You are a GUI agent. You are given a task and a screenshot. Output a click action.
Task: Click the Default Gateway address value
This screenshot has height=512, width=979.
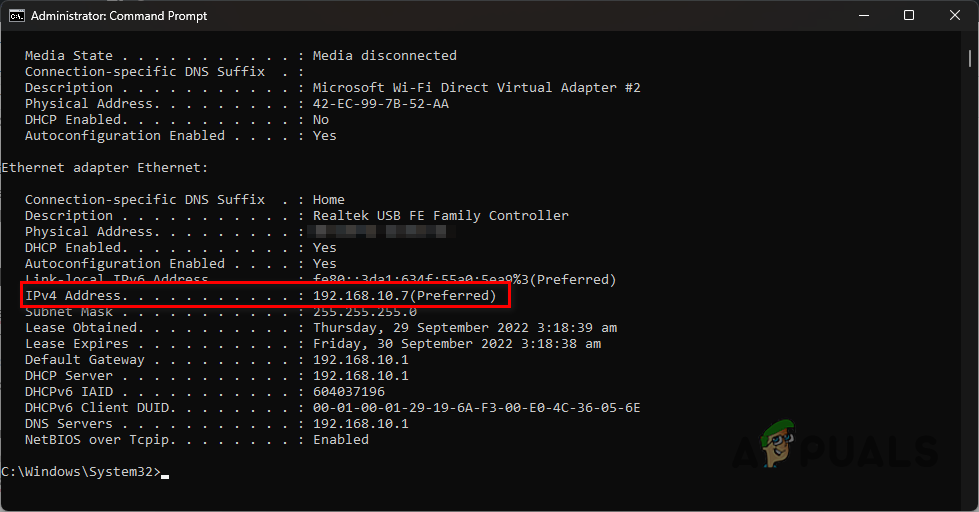tap(360, 360)
